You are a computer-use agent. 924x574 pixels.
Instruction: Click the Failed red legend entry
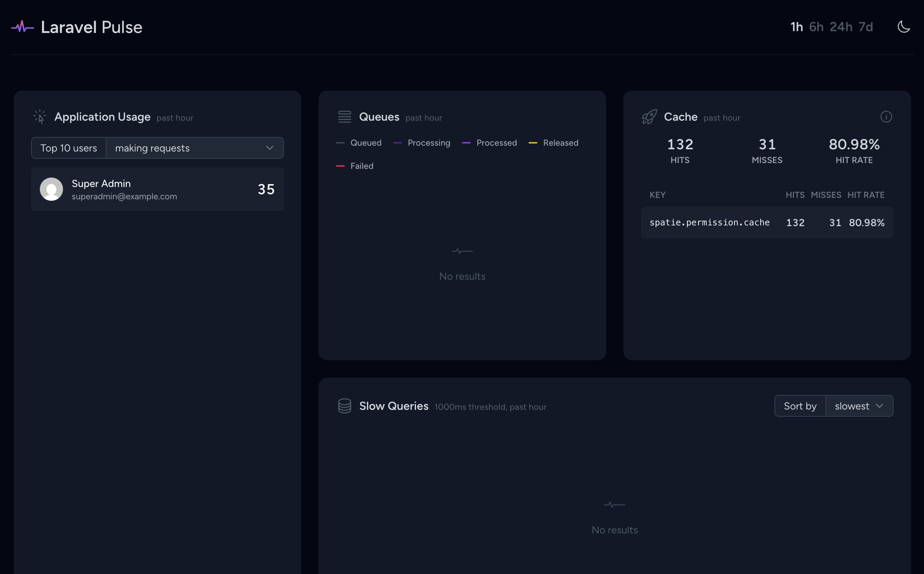click(x=355, y=166)
